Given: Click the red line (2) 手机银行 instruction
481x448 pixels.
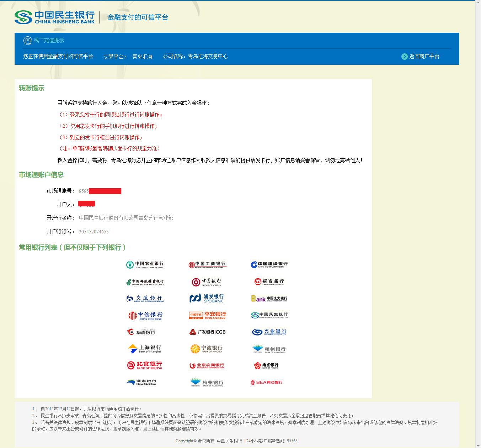Looking at the screenshot, I should point(108,126).
